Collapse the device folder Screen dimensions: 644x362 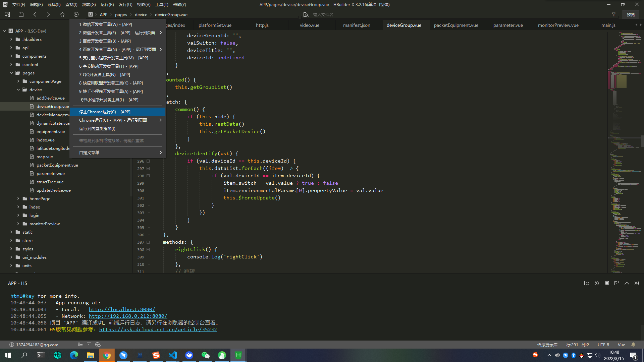tap(18, 89)
